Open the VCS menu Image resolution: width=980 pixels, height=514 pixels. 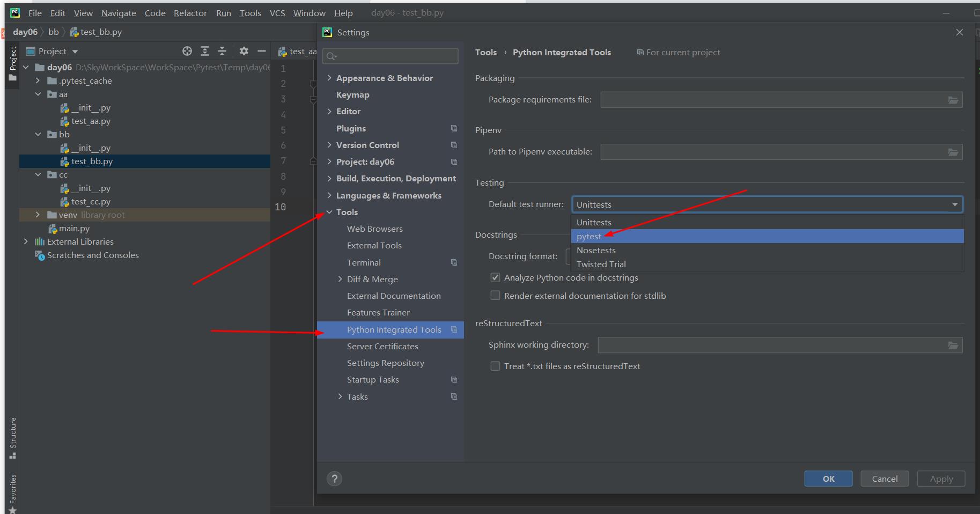277,13
